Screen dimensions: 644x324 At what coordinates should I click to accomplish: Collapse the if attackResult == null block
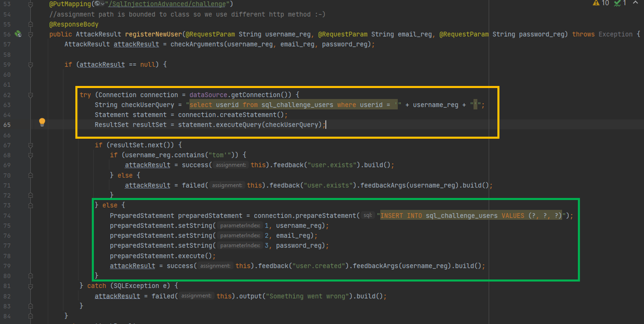pos(30,65)
